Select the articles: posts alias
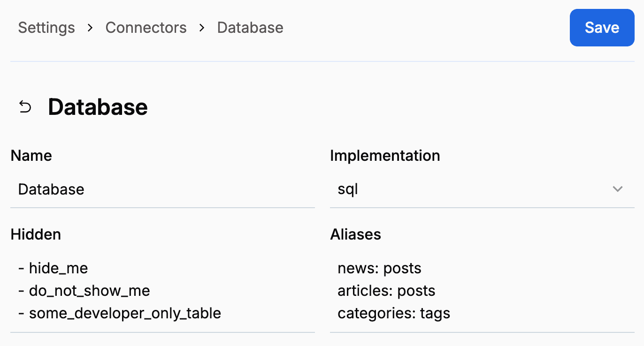 (386, 291)
